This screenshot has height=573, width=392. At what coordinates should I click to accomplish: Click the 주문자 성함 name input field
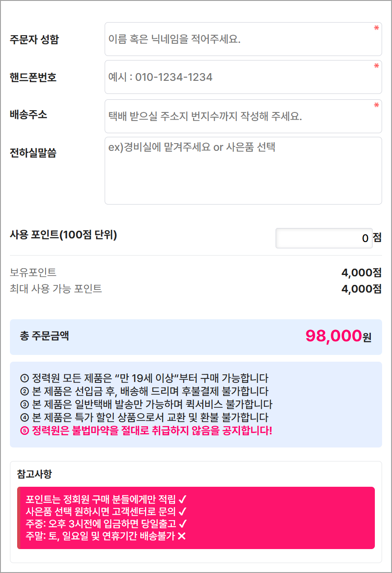pyautogui.click(x=243, y=39)
